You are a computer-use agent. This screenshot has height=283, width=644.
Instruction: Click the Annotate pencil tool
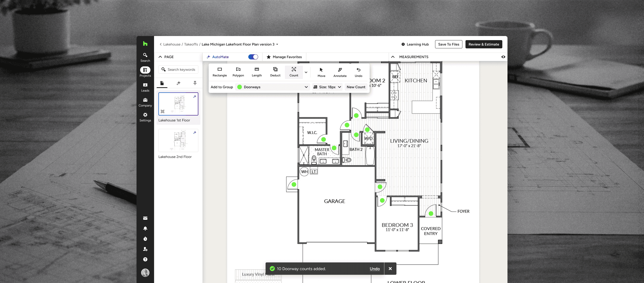click(340, 72)
